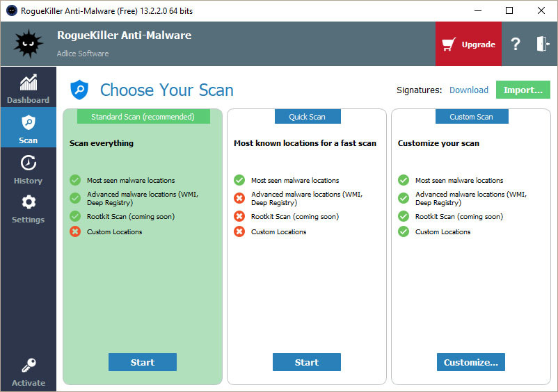558x392 pixels.
Task: Click the Upgrade cart button
Action: click(x=468, y=44)
